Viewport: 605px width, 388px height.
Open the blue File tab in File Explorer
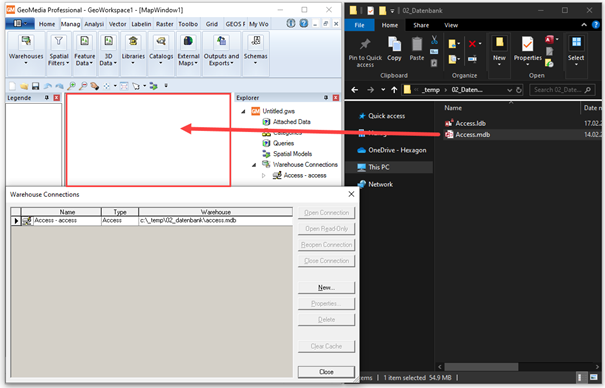[359, 25]
